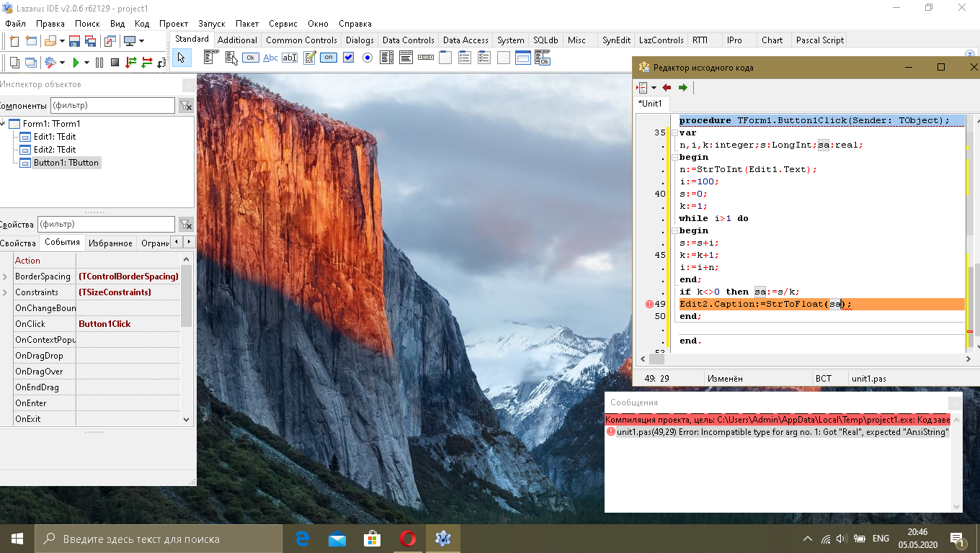The width and height of the screenshot is (980, 553).
Task: Switch to the Data Controls palette tab
Action: pos(409,40)
